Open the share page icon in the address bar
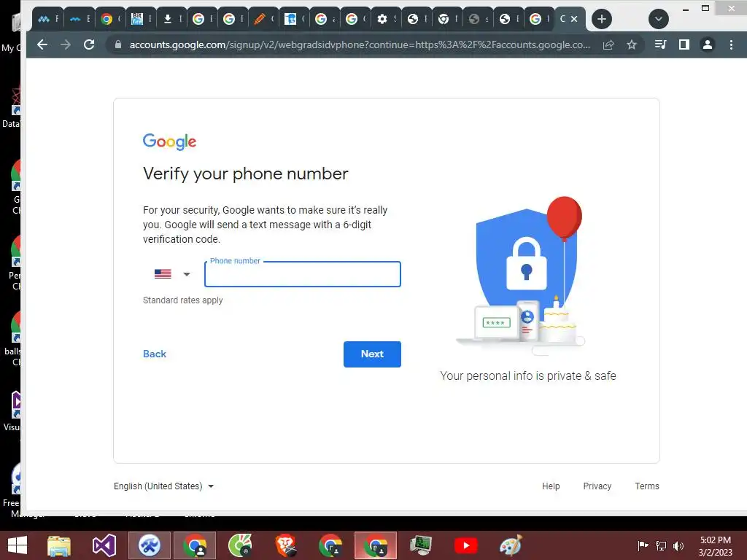The height and width of the screenshot is (560, 747). tap(608, 44)
